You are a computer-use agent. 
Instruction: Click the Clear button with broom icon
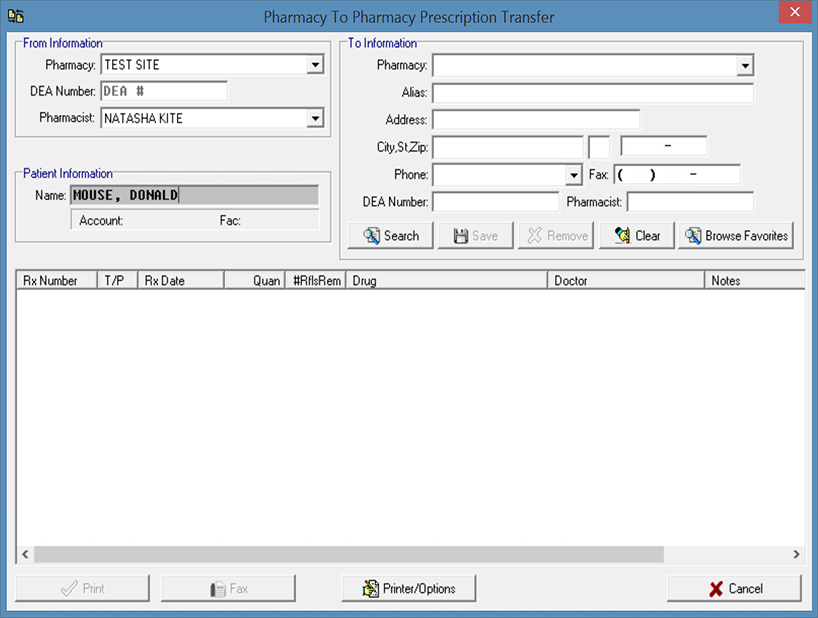636,236
